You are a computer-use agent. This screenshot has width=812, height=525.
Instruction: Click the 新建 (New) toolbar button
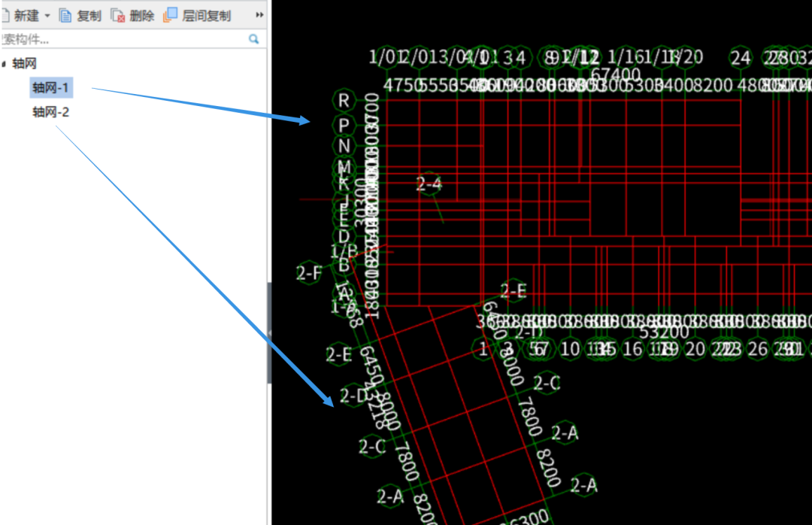(21, 16)
